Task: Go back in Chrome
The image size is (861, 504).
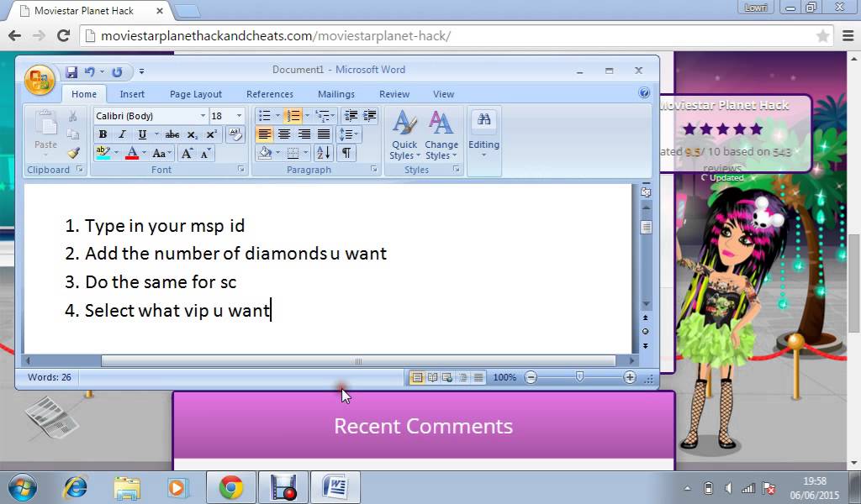Action: click(15, 36)
